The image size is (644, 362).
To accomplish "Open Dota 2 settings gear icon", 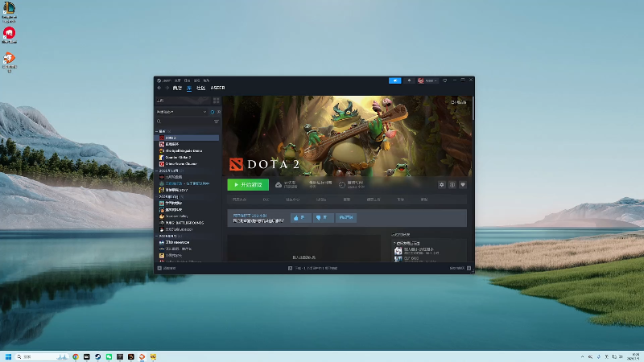I will [441, 185].
